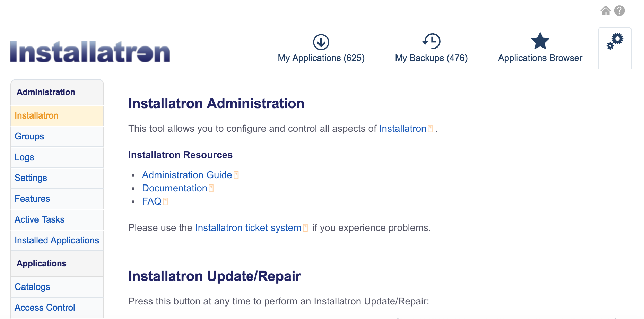Click external-link icon beside Administration Guide
The height and width of the screenshot is (319, 644).
236,175
